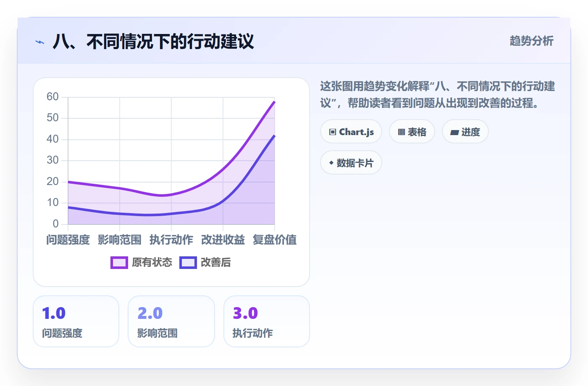Hide the 改善后 series via its legend label
The width and height of the screenshot is (588, 386).
216,263
